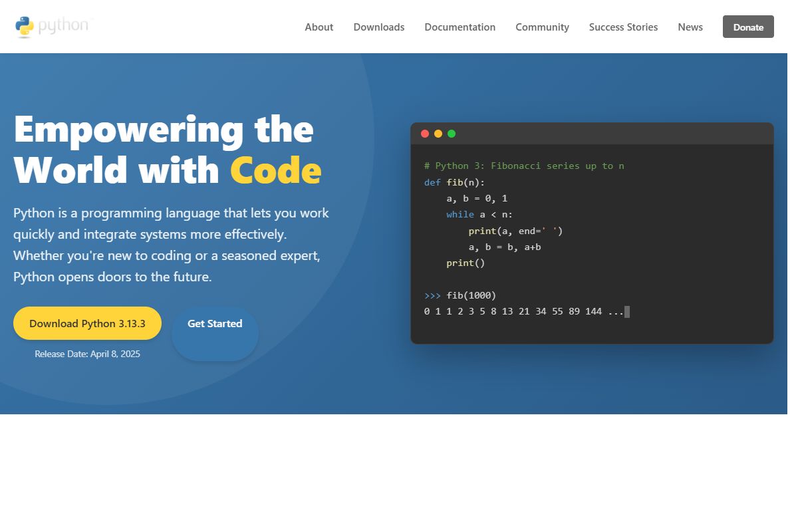Open the Downloads navigation item

pyautogui.click(x=378, y=27)
